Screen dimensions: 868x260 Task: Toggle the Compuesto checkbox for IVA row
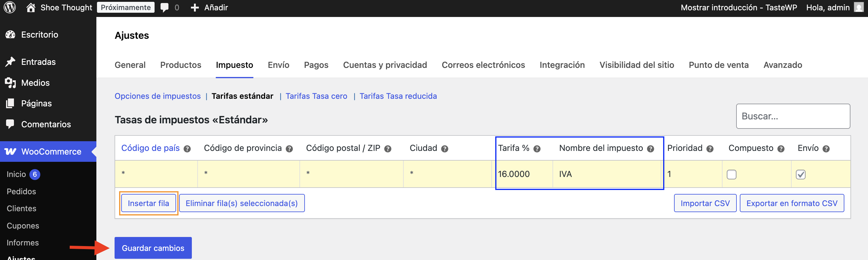(732, 175)
